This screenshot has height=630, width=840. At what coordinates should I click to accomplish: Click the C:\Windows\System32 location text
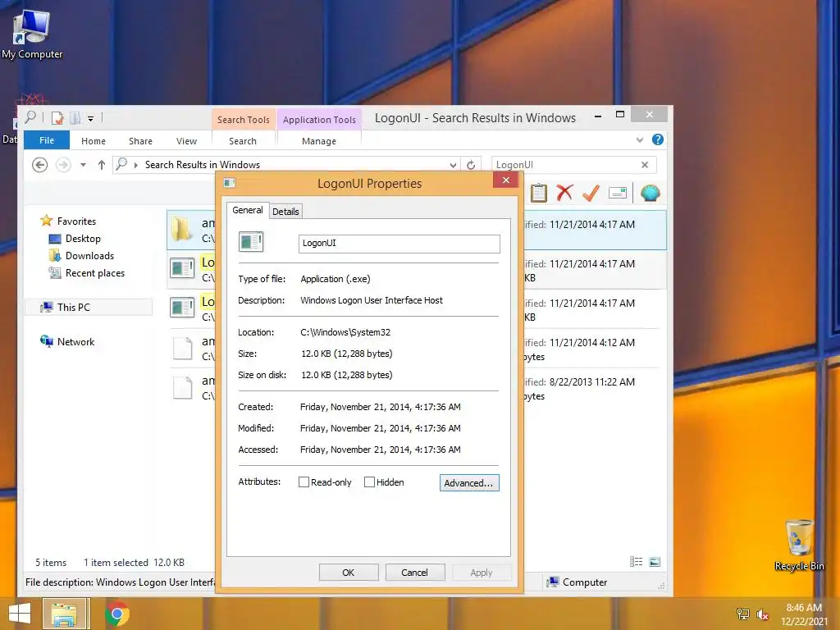345,332
